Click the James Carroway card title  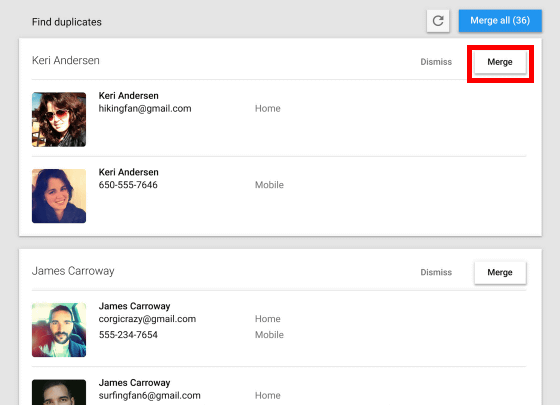point(73,271)
